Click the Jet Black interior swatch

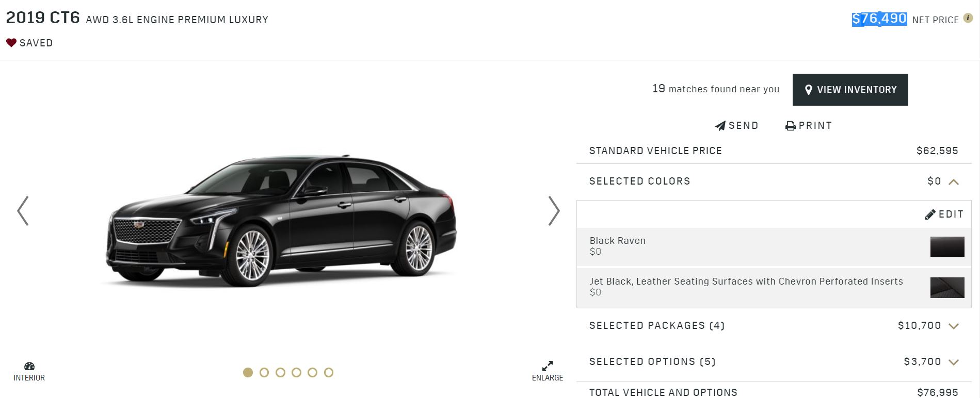coord(947,288)
